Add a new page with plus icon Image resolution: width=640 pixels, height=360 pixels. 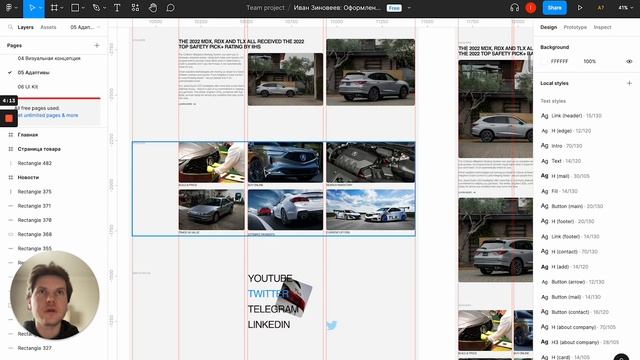point(97,45)
